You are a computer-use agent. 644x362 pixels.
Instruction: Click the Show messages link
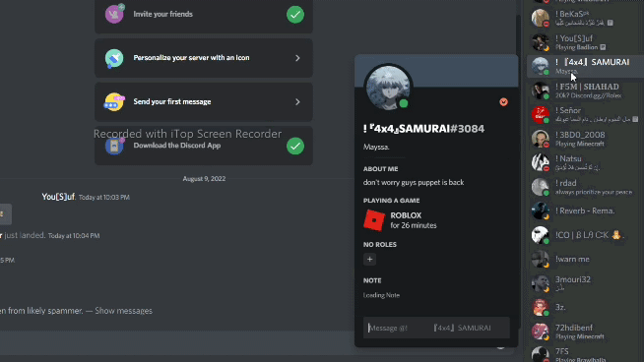tap(124, 311)
